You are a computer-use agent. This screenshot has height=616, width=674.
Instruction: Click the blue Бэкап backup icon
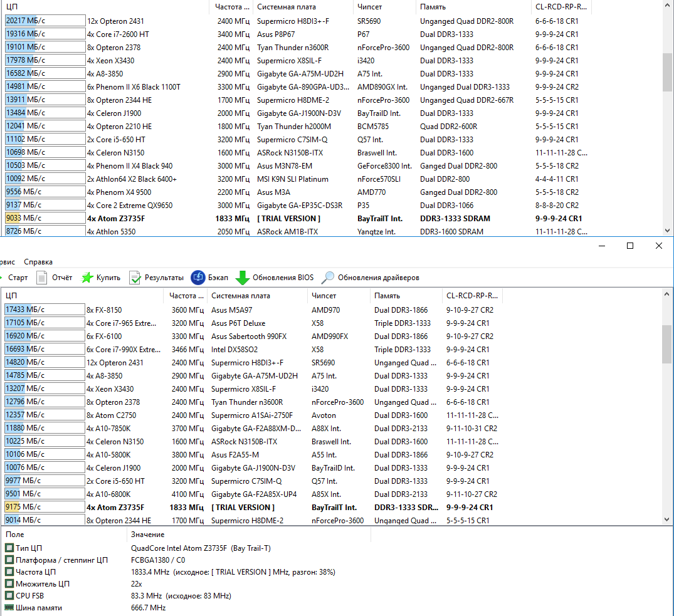[197, 278]
